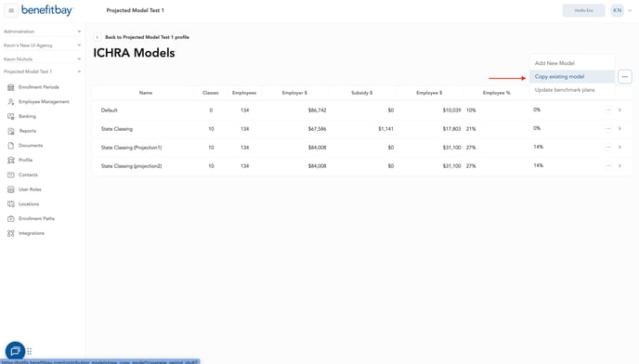Click the 21% employee percent value
639x364 pixels.
tap(471, 129)
